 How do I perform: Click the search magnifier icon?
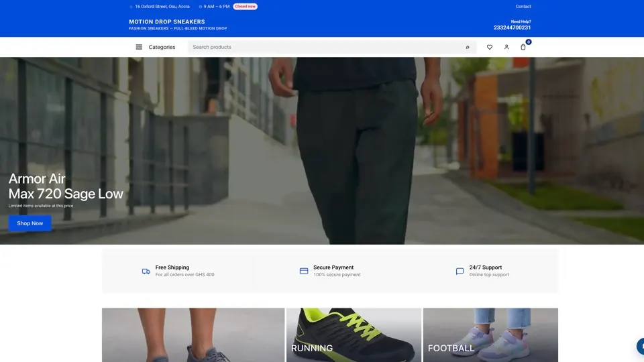pos(468,47)
